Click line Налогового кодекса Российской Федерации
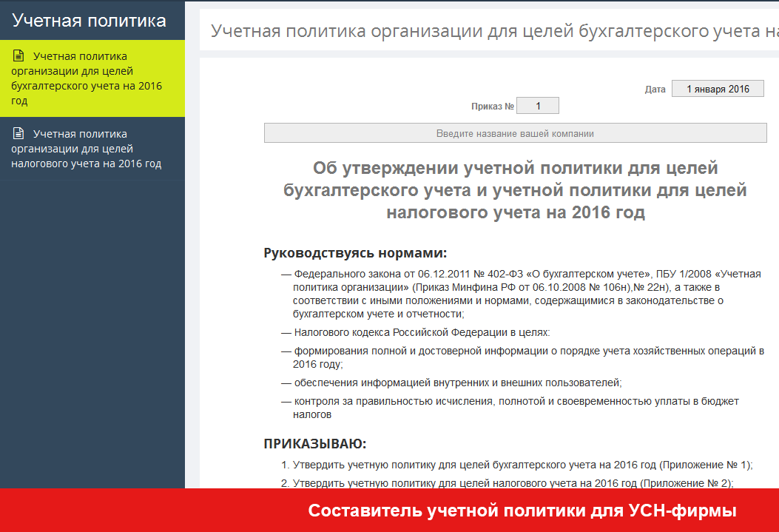 point(416,332)
